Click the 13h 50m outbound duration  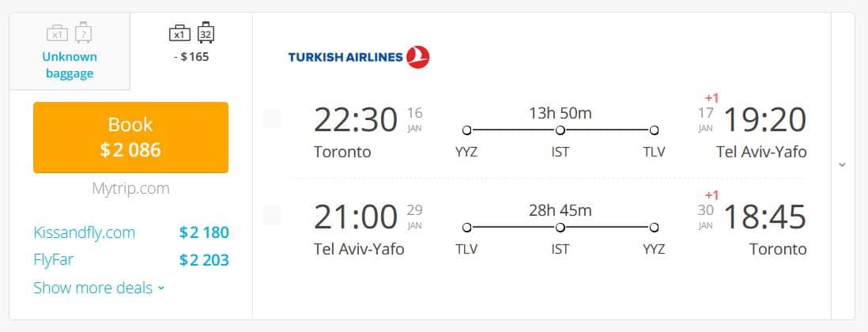560,114
